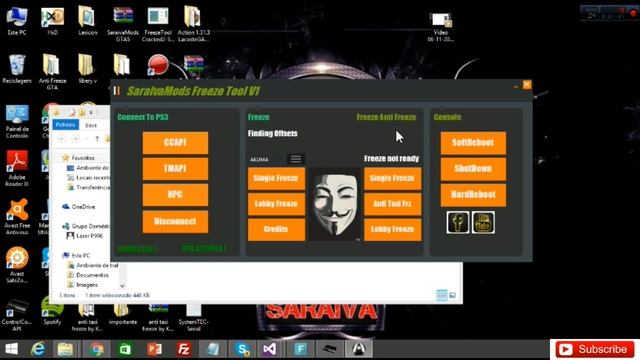This screenshot has width=640, height=360.
Task: Open the Video file on desktop
Action: (440, 27)
